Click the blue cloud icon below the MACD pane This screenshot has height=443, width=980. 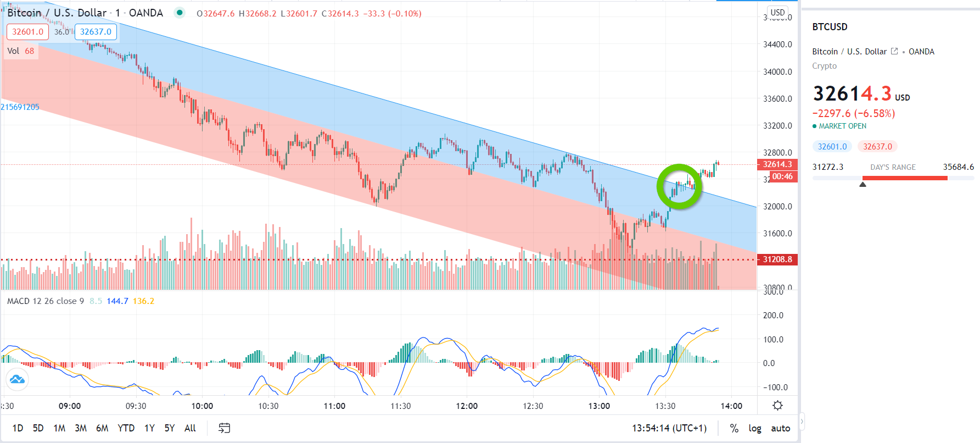point(16,378)
